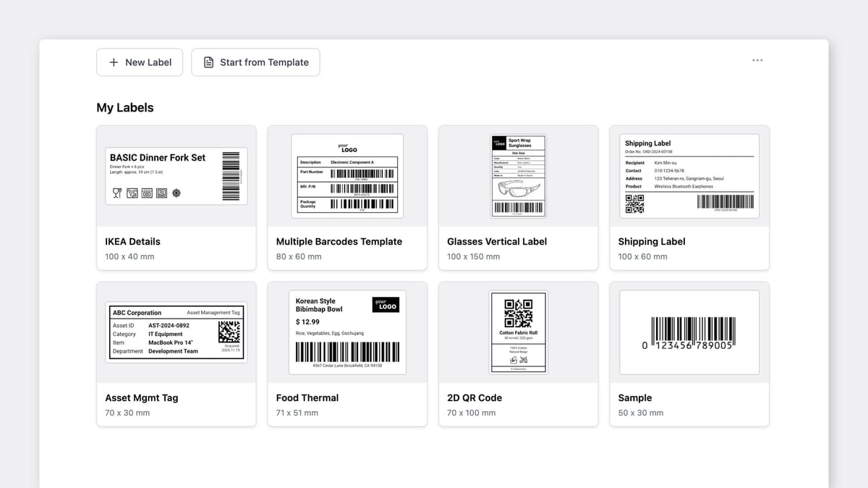This screenshot has width=868, height=488.
Task: Click the My Labels heading
Action: [x=125, y=107]
